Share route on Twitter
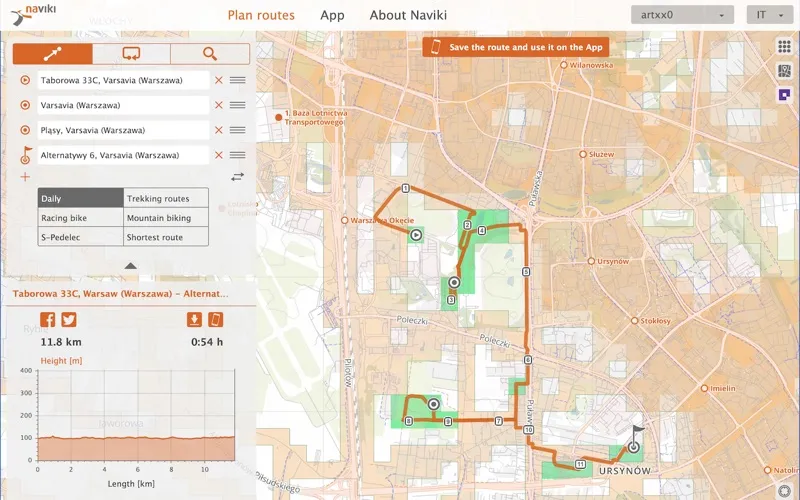Image resolution: width=800 pixels, height=500 pixels. pyautogui.click(x=69, y=319)
